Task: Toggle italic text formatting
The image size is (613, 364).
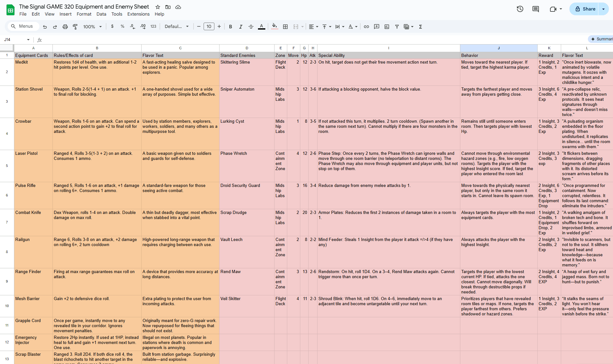Action: point(241,27)
